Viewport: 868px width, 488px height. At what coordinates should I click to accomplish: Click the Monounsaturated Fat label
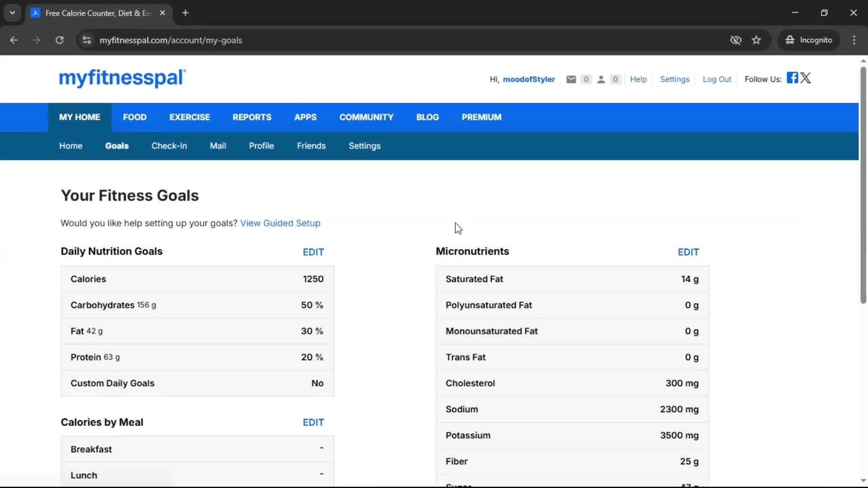491,331
